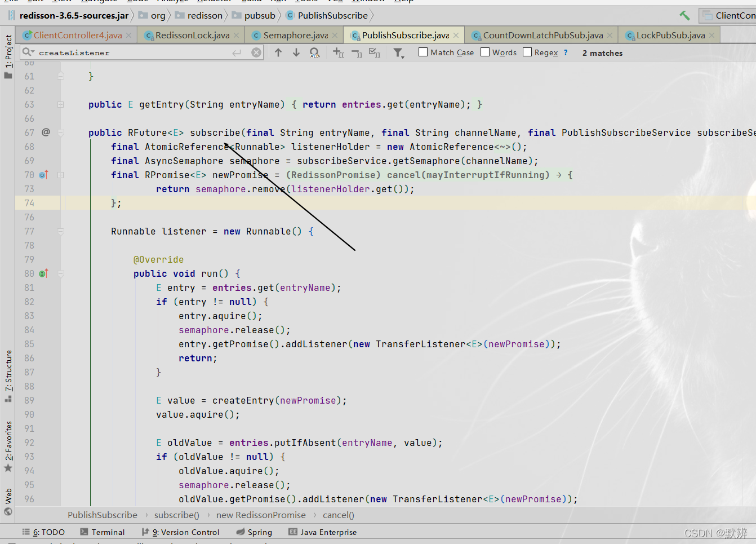Click the Find All occurrences icon

315,52
